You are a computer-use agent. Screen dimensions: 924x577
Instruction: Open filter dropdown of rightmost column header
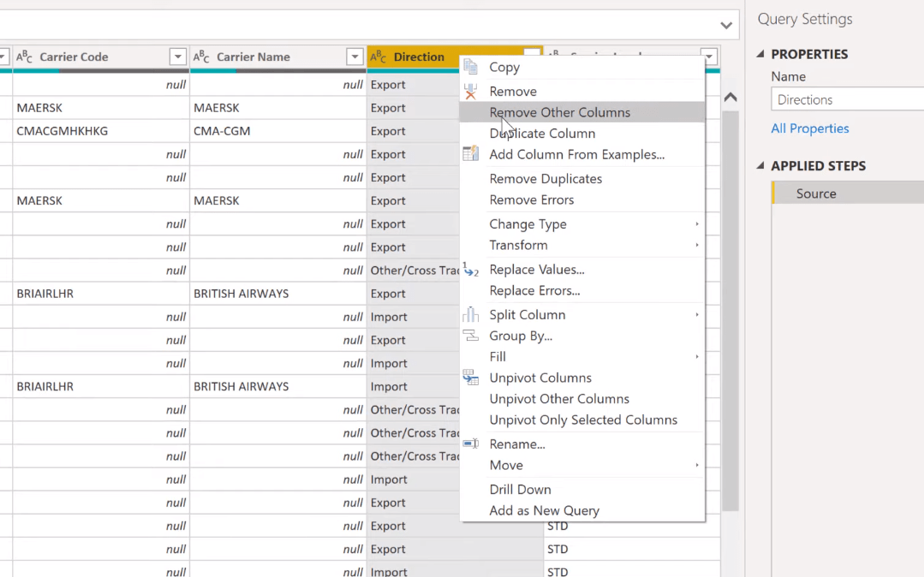point(709,57)
